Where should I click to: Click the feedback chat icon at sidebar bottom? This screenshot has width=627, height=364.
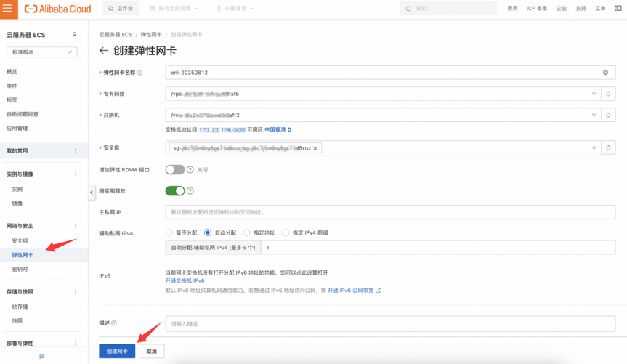point(42,356)
